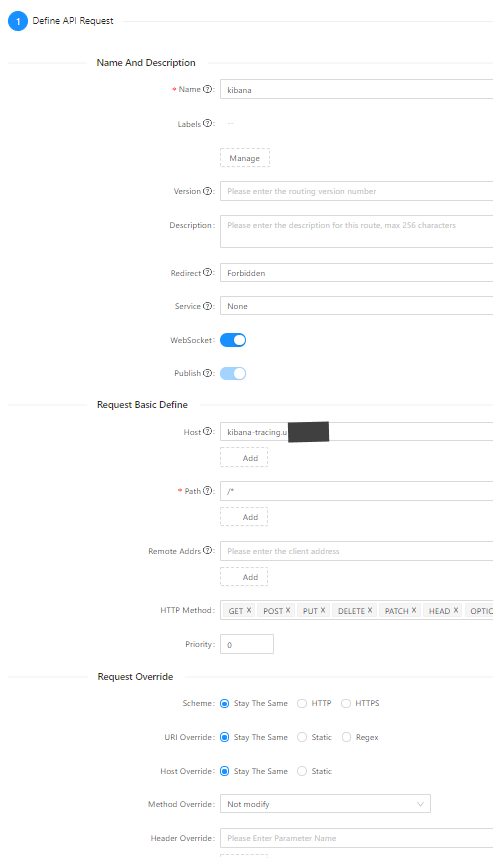Viewport: 493px width, 858px height.
Task: Click the Host input field
Action: 356,432
